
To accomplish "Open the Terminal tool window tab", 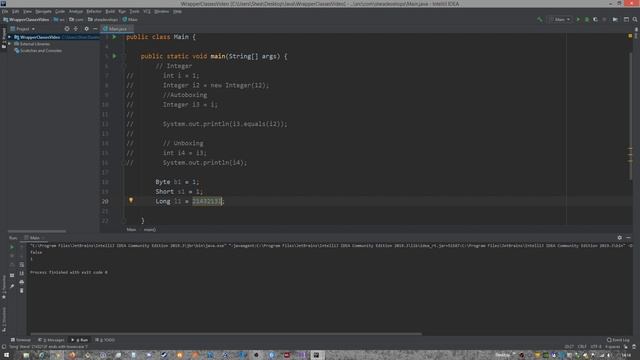I will pyautogui.click(x=21, y=340).
